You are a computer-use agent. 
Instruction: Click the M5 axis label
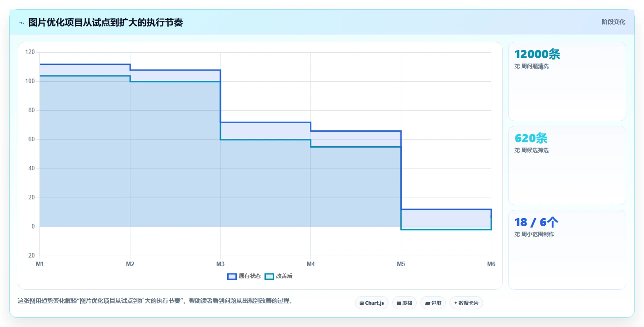[401, 264]
